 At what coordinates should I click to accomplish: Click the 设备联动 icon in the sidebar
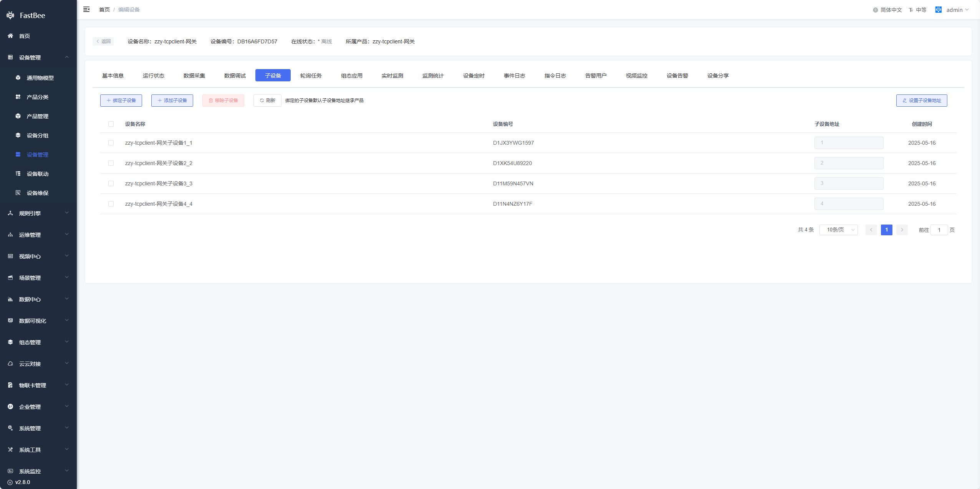18,173
